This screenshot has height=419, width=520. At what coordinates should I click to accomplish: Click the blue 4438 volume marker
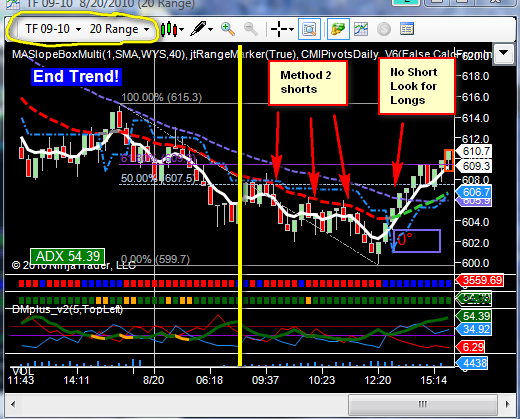point(473,363)
